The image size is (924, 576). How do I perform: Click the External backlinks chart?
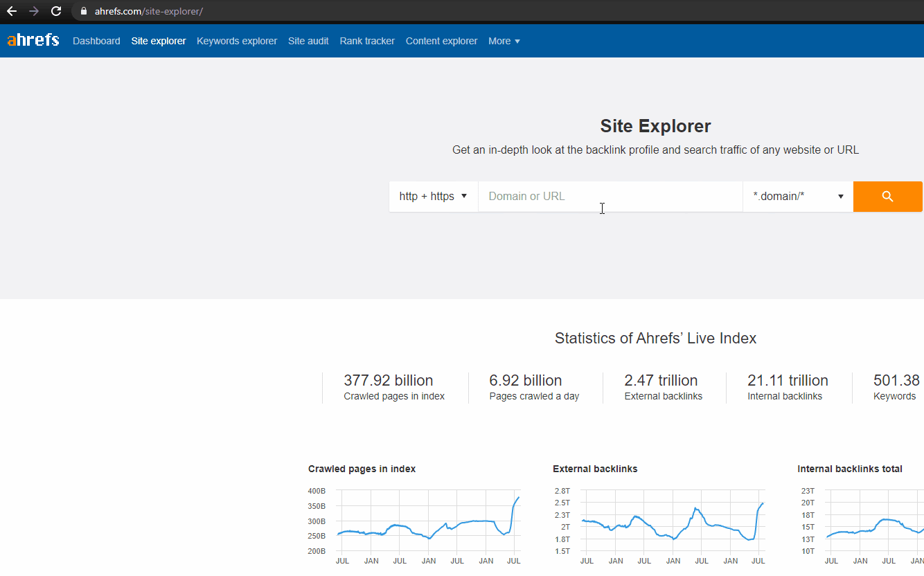point(668,526)
